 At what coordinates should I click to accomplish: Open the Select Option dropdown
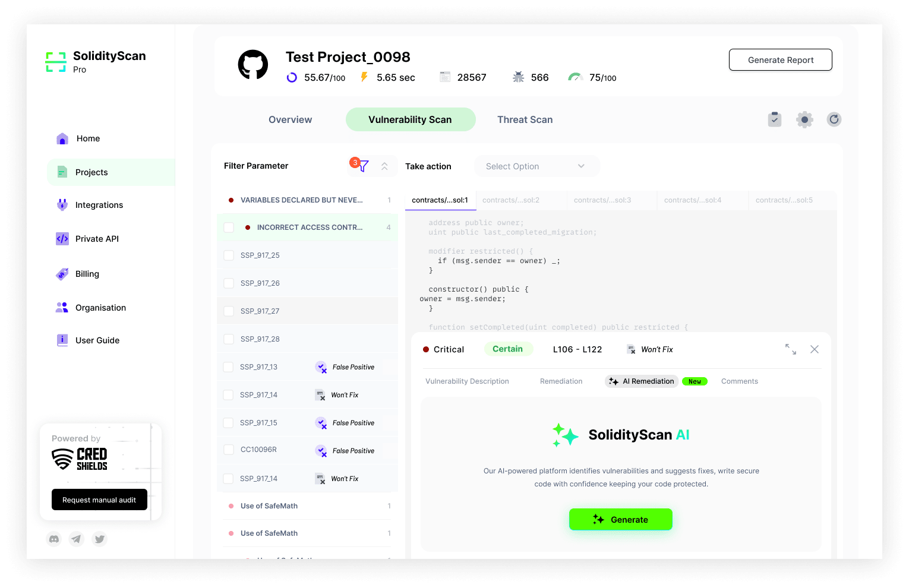[536, 166]
